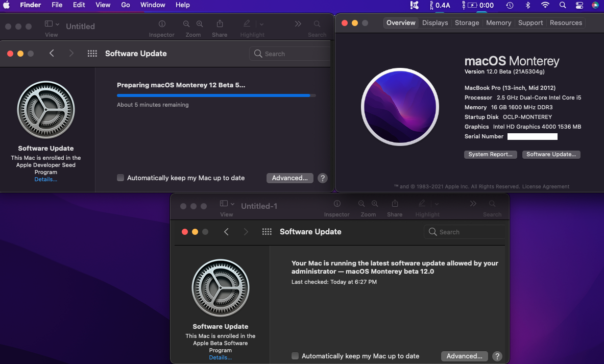Click Highlight pen icon in Untitled window
The width and height of the screenshot is (604, 364).
(x=247, y=23)
